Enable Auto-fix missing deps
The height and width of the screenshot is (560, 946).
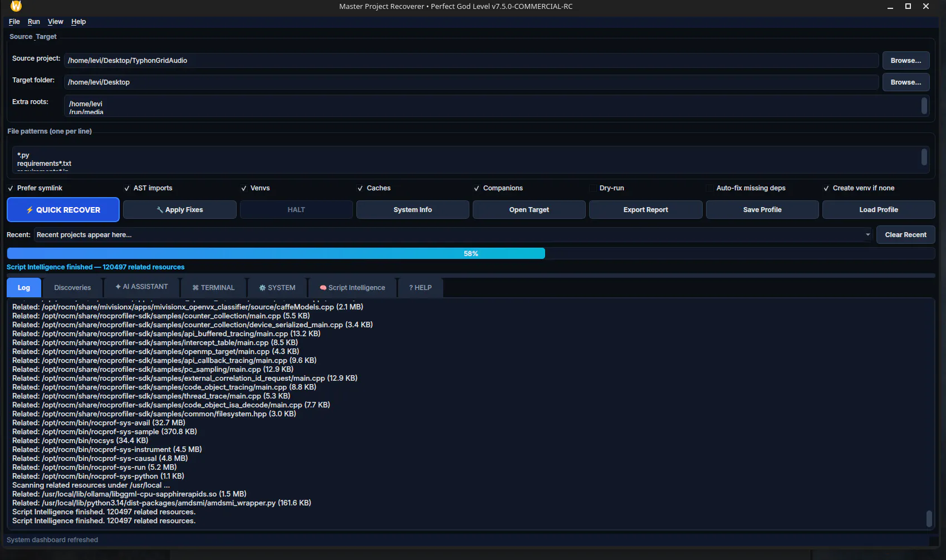coord(710,188)
